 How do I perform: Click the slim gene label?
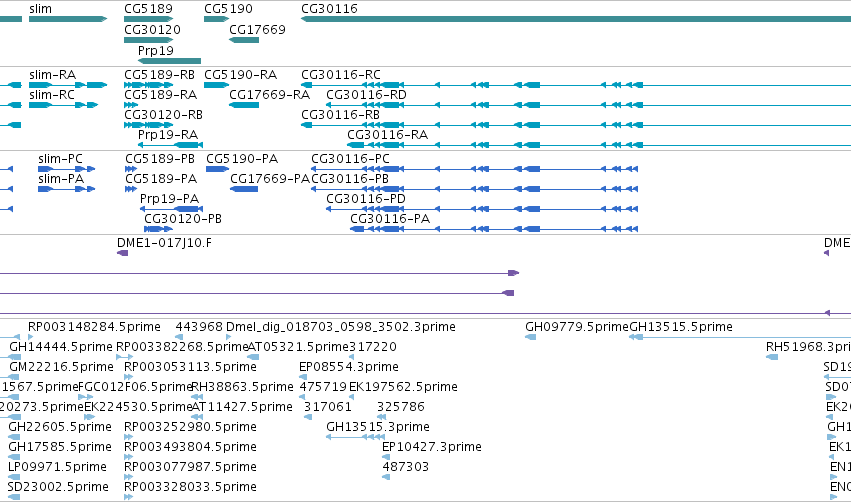[41, 9]
